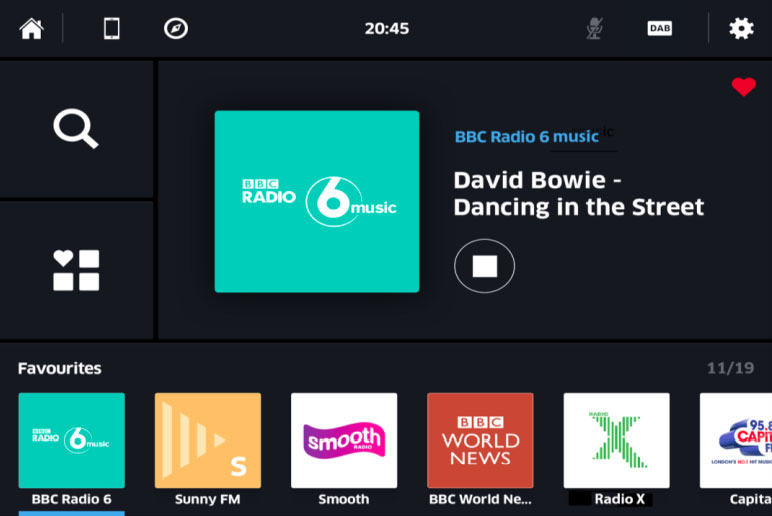
Task: Toggle the red heart favourite
Action: pos(743,87)
